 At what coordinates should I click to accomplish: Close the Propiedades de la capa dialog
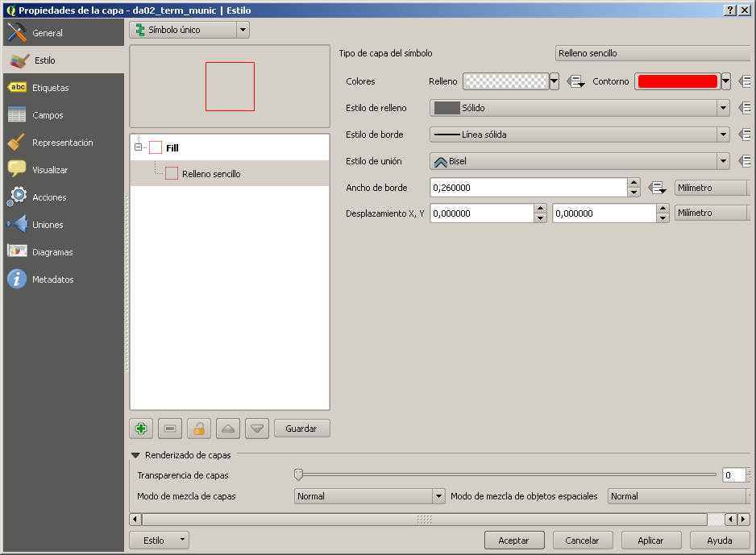745,10
